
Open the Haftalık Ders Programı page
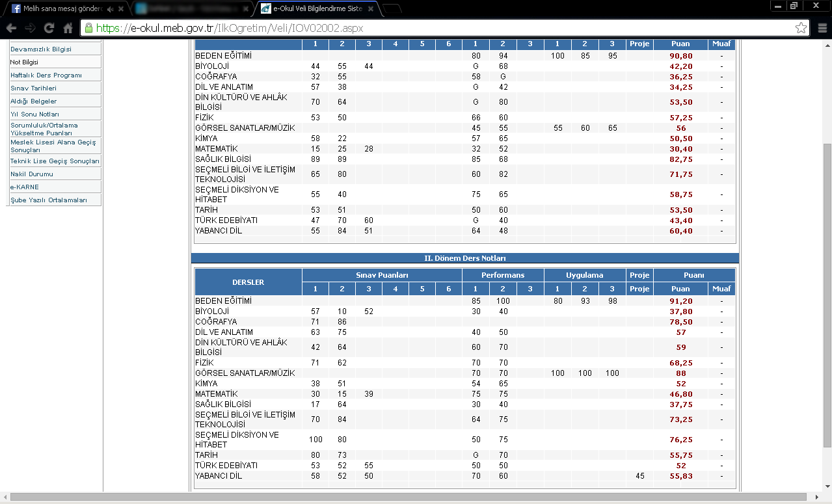pos(46,75)
